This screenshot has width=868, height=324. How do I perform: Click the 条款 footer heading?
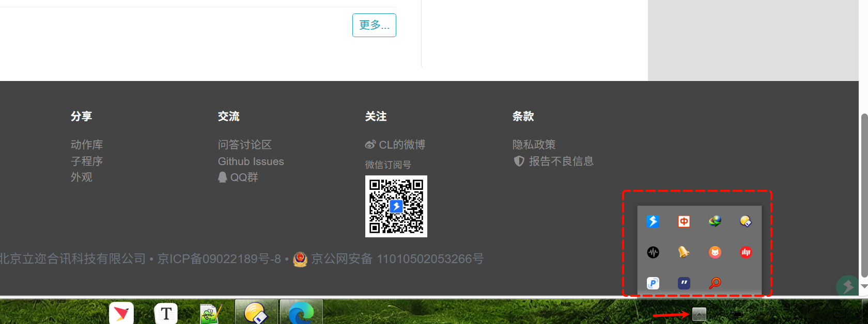[523, 116]
